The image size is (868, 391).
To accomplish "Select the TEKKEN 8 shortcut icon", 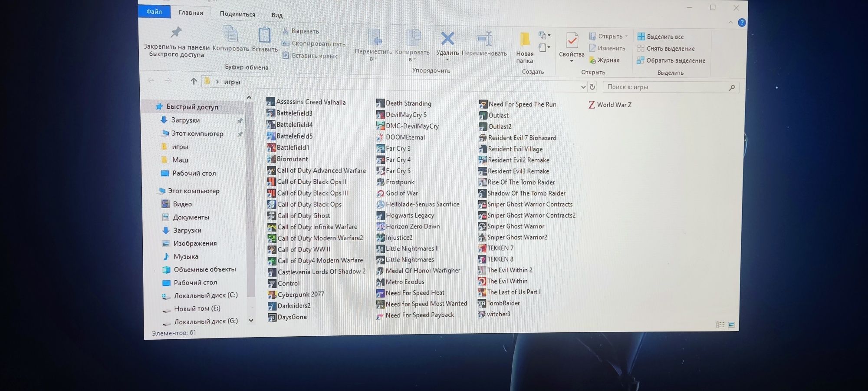I will click(x=482, y=259).
